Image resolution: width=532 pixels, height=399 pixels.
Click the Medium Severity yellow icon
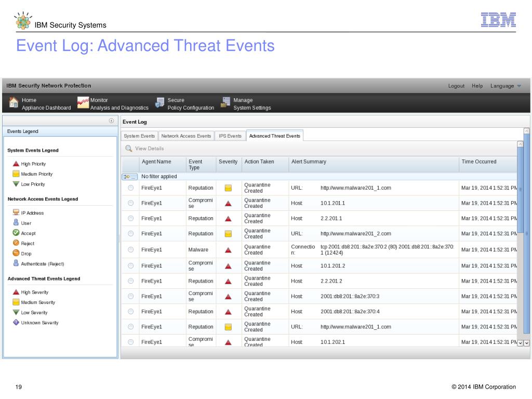[x=16, y=302]
